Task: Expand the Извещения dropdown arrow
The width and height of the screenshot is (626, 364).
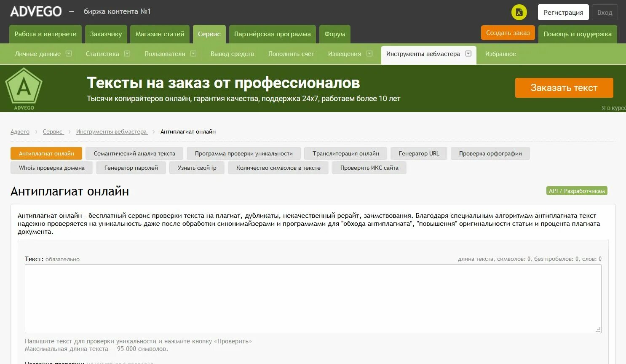Action: click(x=369, y=54)
